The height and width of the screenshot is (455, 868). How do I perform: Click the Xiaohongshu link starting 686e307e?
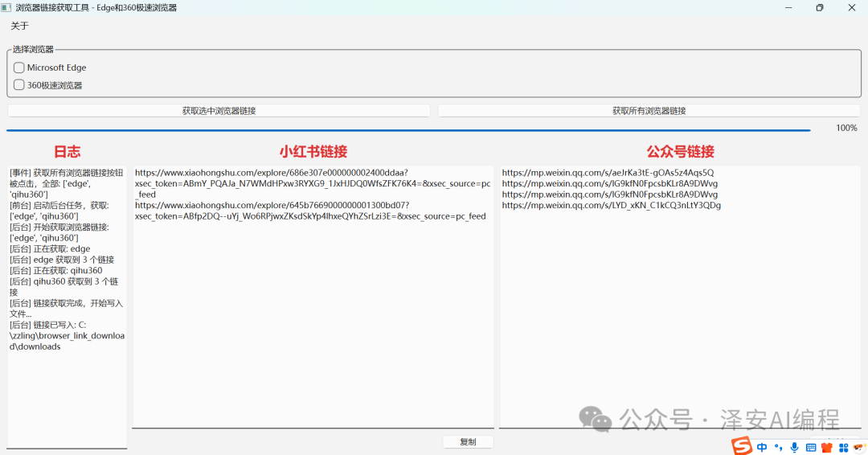click(313, 183)
